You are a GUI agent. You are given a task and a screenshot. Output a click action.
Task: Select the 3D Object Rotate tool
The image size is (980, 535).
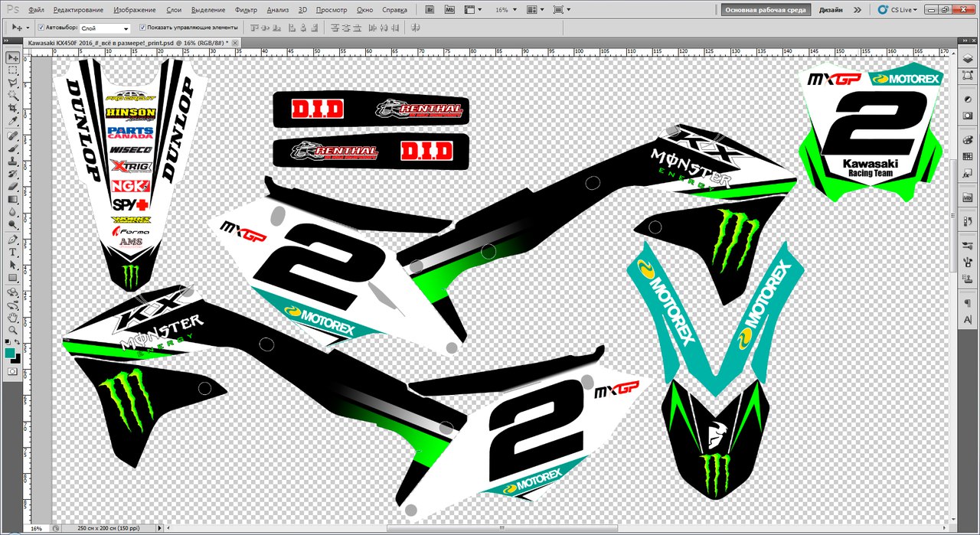pos(13,292)
